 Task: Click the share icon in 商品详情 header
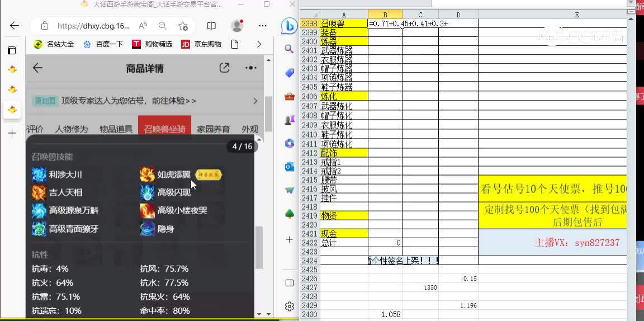point(224,68)
